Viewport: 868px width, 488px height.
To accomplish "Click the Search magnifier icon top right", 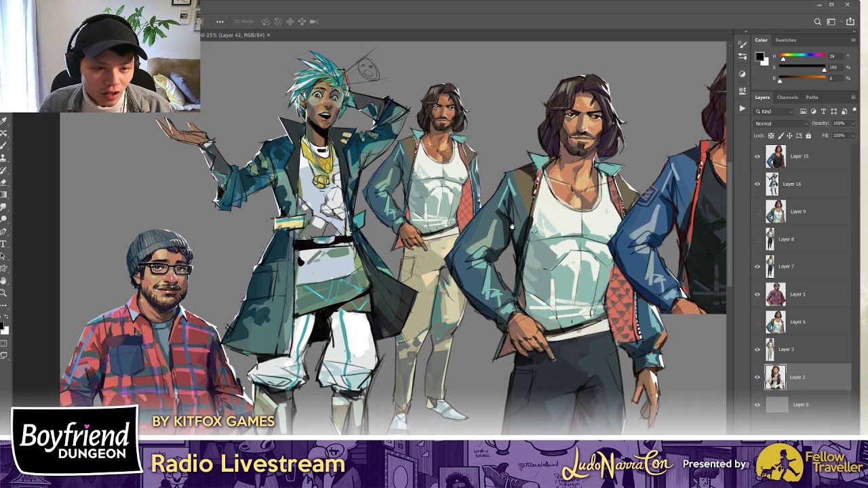I will pos(818,22).
